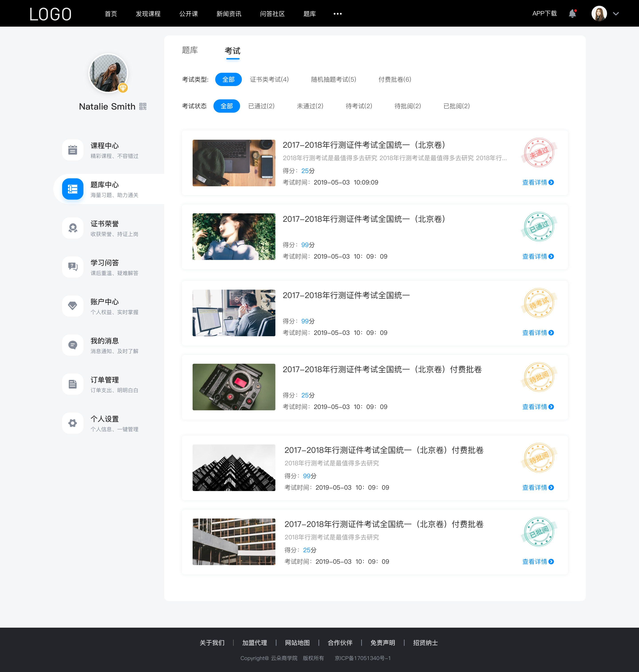
Task: Click the 个人设置 sidebar icon
Action: 72,422
